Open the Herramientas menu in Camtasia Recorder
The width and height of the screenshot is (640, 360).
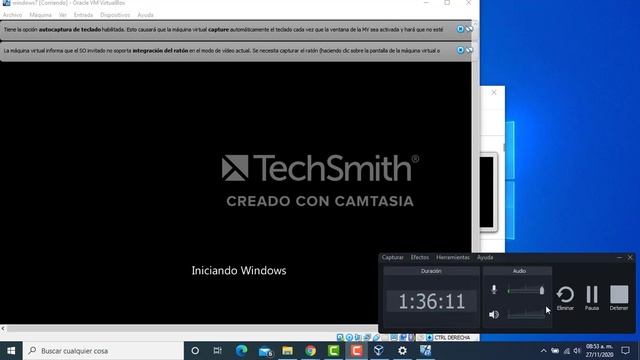(x=453, y=257)
